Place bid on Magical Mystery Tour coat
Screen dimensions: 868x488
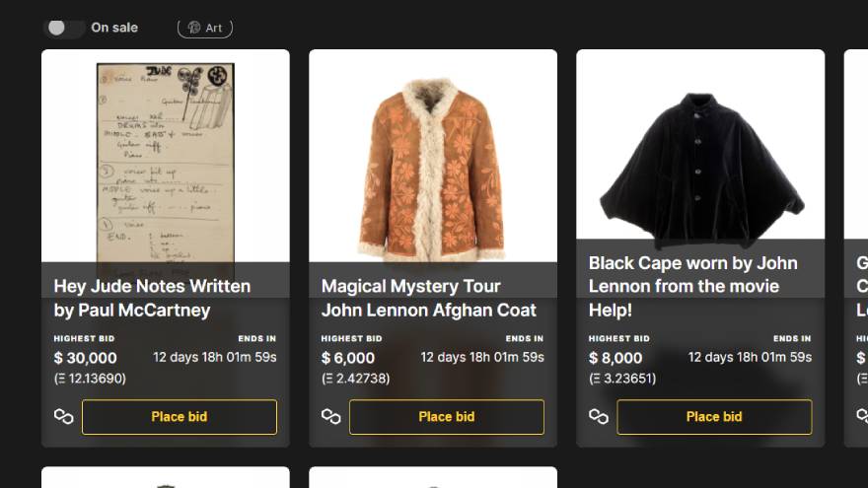click(447, 417)
